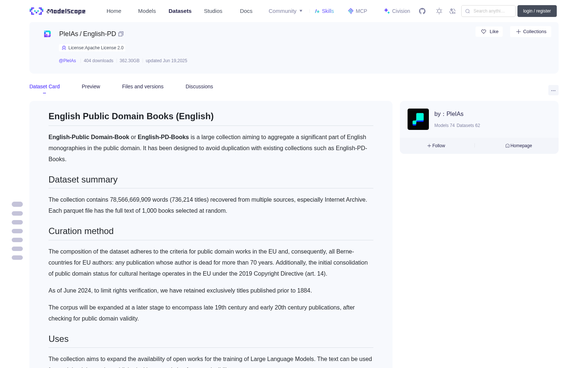Focus the Search anything input field

[x=488, y=11]
